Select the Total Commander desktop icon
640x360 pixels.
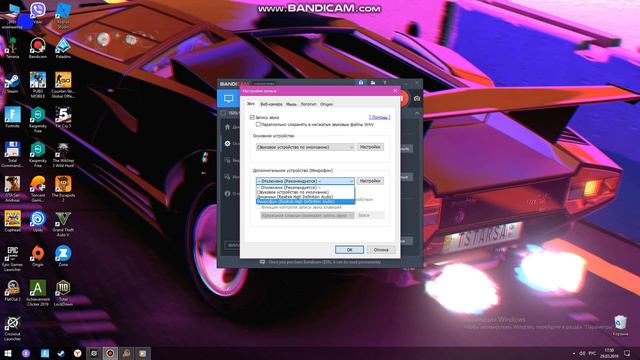click(x=12, y=154)
